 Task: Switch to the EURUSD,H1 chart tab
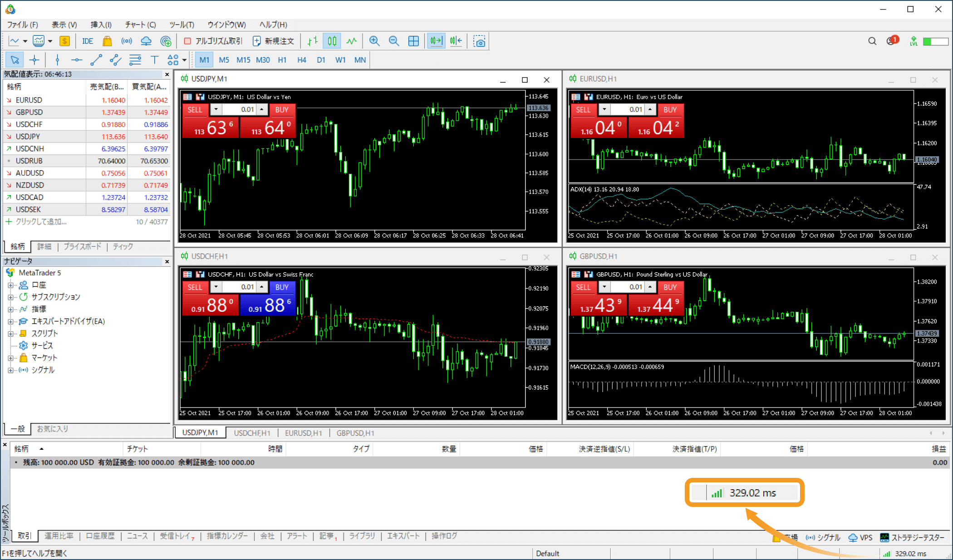[304, 433]
